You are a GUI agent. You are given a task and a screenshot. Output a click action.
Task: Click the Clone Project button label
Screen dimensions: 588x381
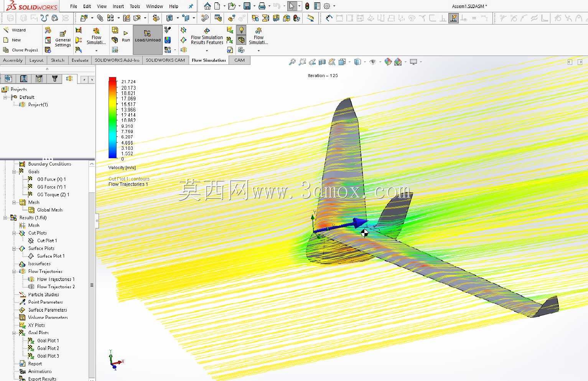click(25, 50)
